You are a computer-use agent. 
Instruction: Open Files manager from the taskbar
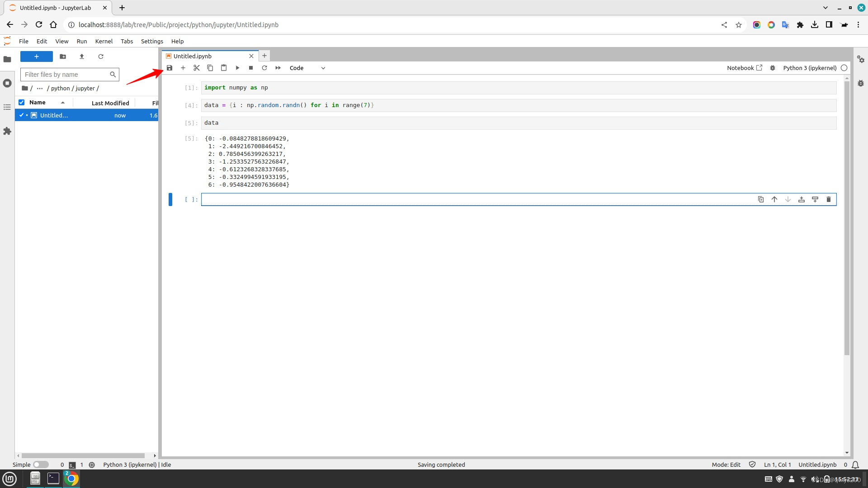coord(35,479)
